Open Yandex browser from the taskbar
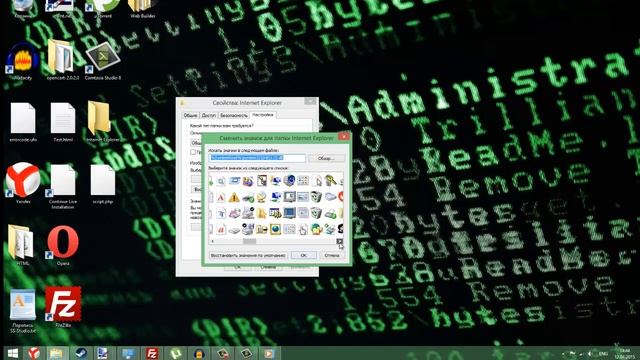Screen dimensions: 640x360 coord(34,353)
